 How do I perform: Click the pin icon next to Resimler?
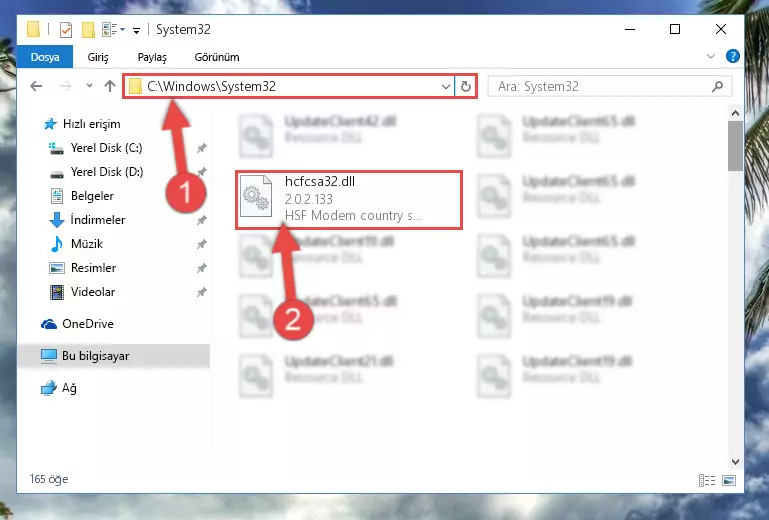point(202,268)
